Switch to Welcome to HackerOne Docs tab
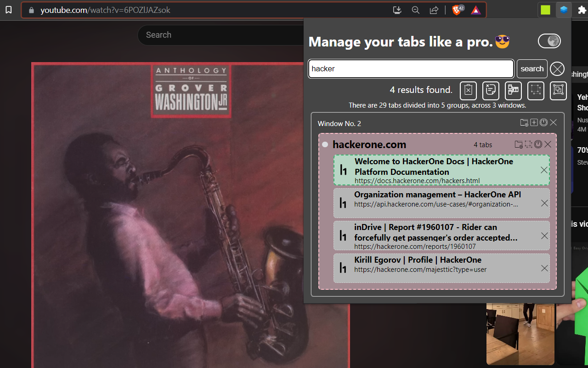The height and width of the screenshot is (368, 588). click(x=441, y=170)
